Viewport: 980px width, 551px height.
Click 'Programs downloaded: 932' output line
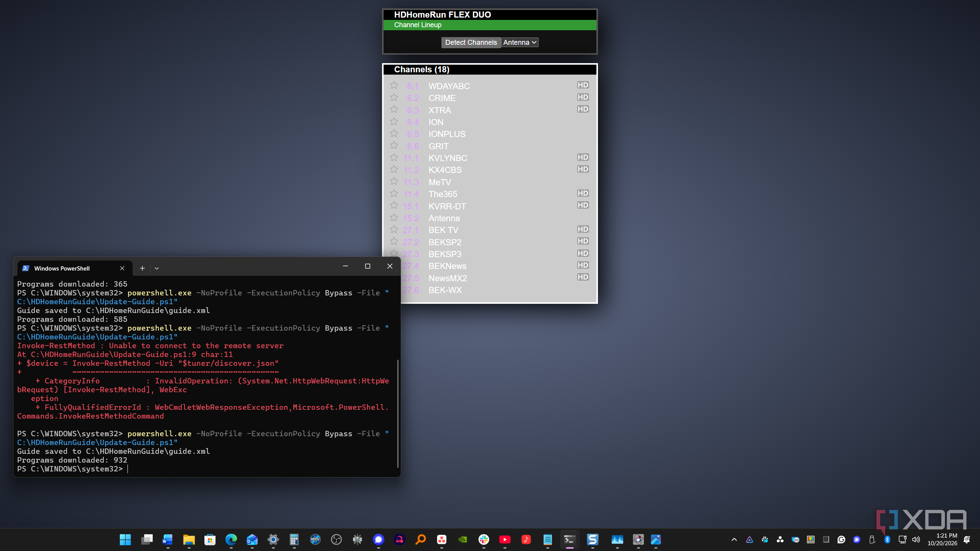point(72,460)
